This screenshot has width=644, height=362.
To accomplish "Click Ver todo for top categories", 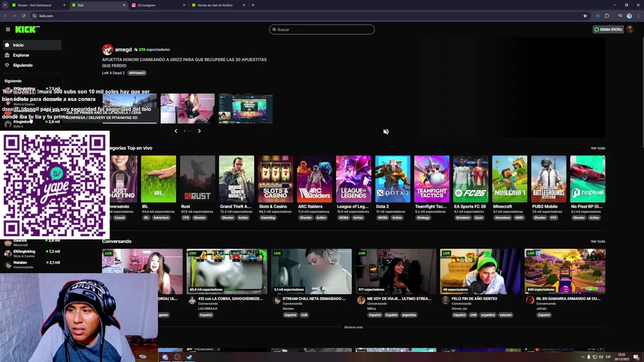I will tap(598, 148).
